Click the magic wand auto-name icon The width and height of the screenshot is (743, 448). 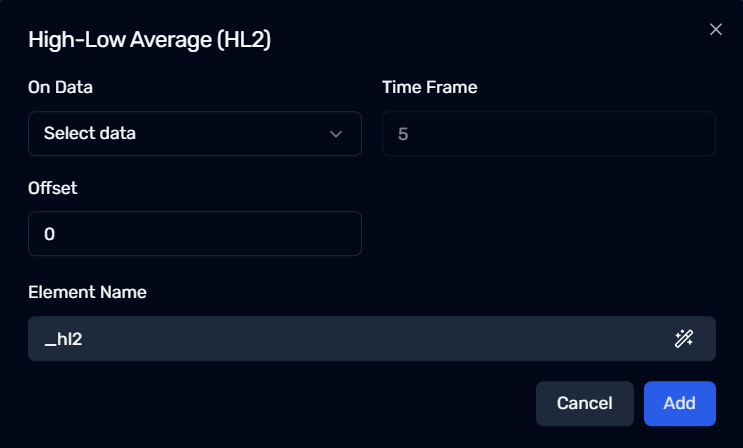point(684,339)
